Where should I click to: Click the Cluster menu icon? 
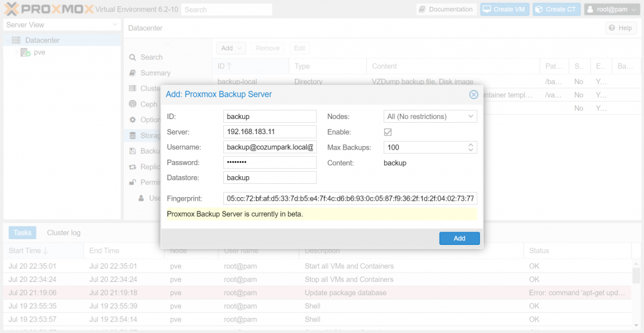point(133,88)
